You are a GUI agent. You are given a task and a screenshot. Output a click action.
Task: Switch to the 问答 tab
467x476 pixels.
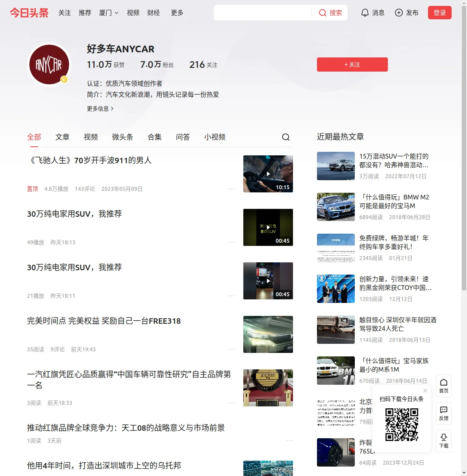(183, 137)
